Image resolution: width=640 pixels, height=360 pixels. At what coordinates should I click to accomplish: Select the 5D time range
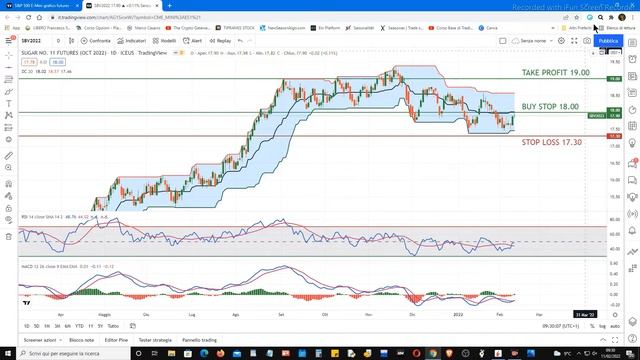click(x=36, y=326)
